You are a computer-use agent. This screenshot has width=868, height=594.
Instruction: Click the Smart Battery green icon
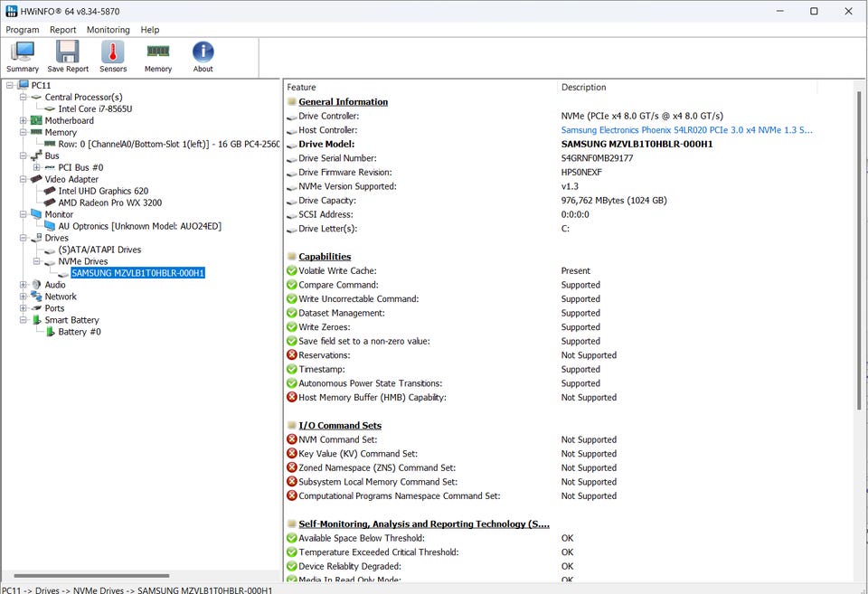(x=36, y=319)
